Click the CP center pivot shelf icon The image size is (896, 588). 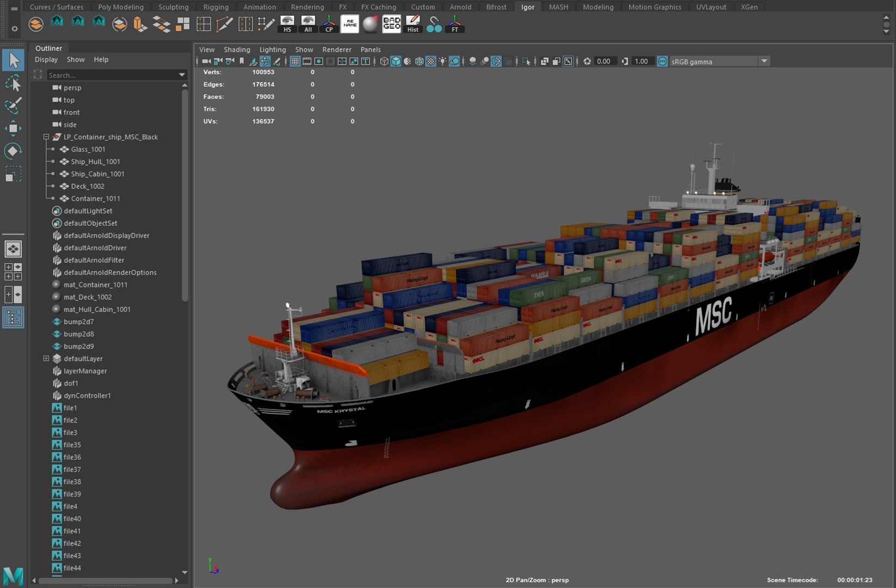[329, 24]
